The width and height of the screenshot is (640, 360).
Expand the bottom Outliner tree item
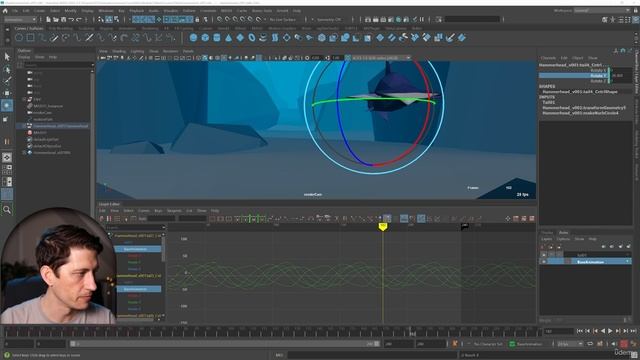(24, 153)
